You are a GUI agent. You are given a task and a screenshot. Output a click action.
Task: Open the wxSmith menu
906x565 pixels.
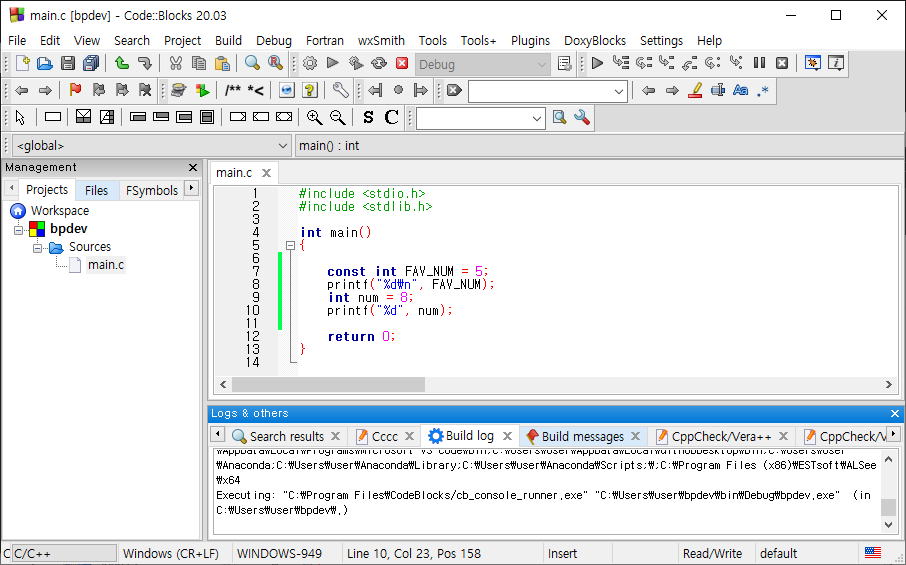(381, 40)
